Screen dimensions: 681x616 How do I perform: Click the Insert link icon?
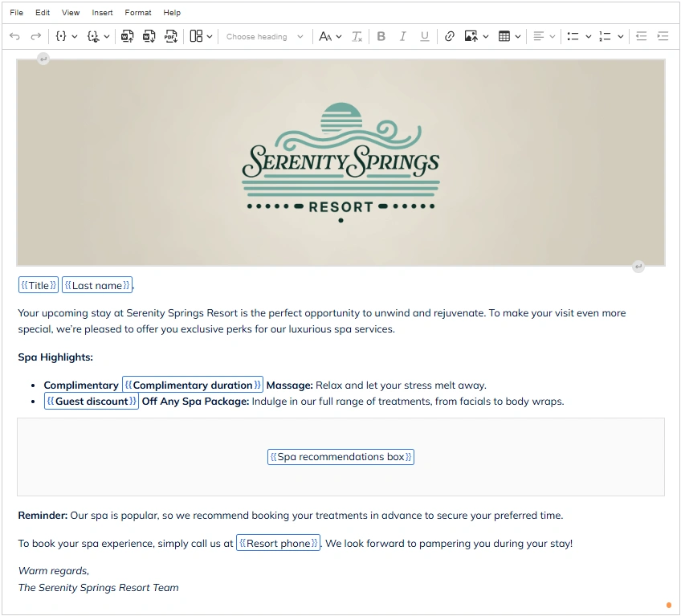click(449, 36)
